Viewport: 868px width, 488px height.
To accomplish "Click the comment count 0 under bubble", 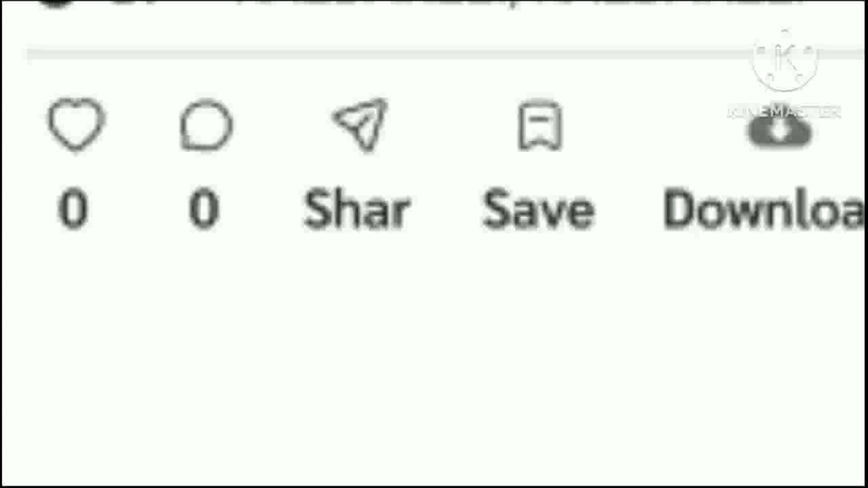I will pyautogui.click(x=204, y=208).
